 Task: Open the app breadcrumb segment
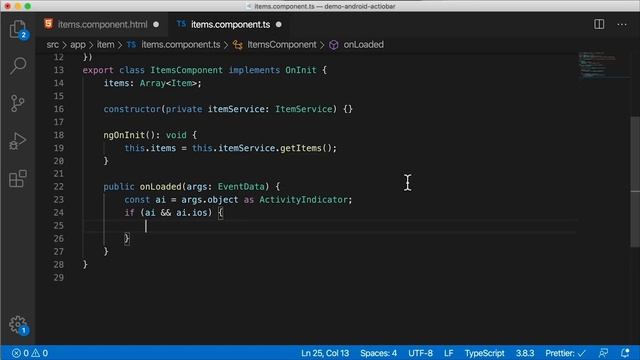78,44
